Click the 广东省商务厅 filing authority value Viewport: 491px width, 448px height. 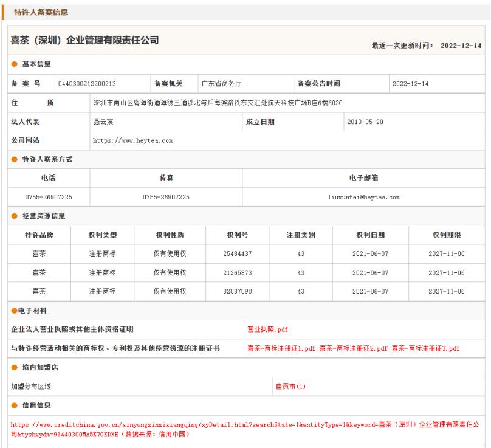(221, 84)
